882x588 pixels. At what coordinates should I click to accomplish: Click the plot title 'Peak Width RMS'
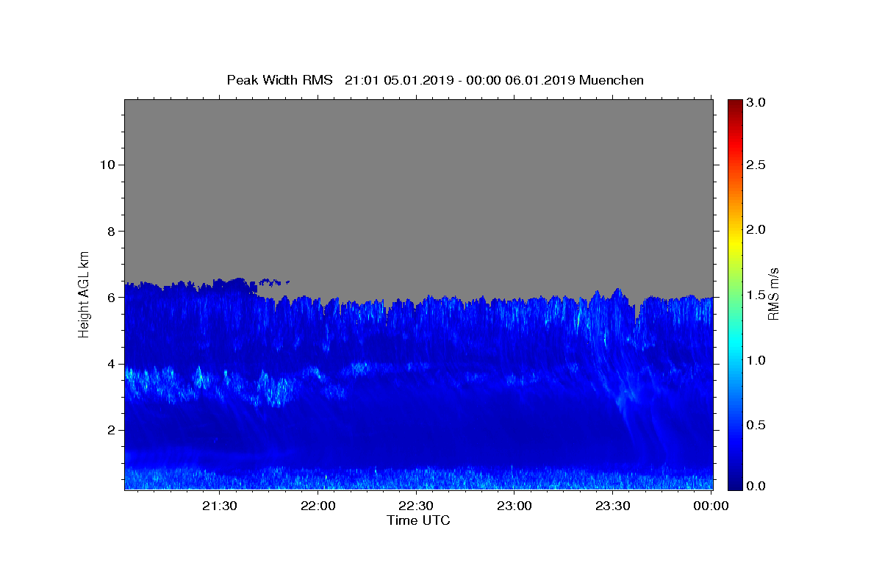[279, 80]
